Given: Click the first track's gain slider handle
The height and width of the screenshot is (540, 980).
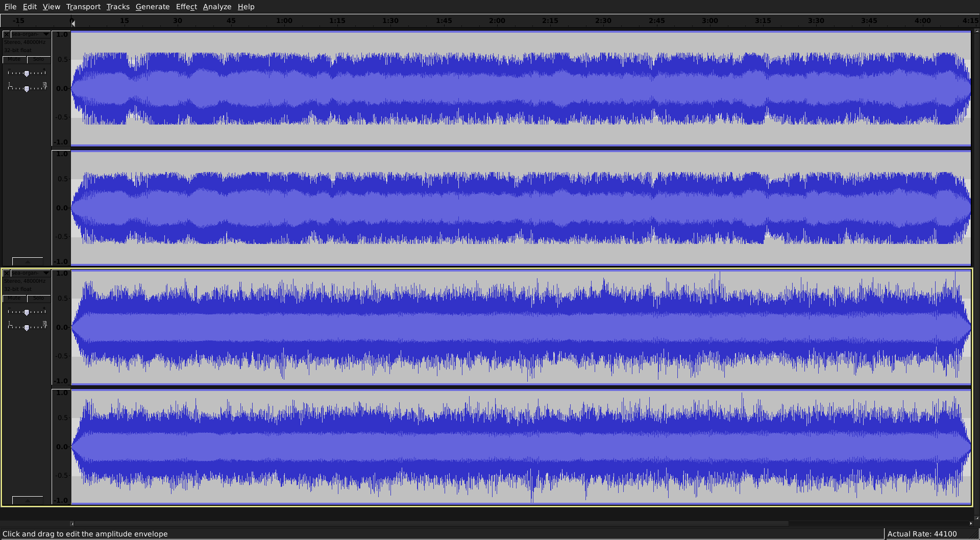Looking at the screenshot, I should pyautogui.click(x=27, y=73).
